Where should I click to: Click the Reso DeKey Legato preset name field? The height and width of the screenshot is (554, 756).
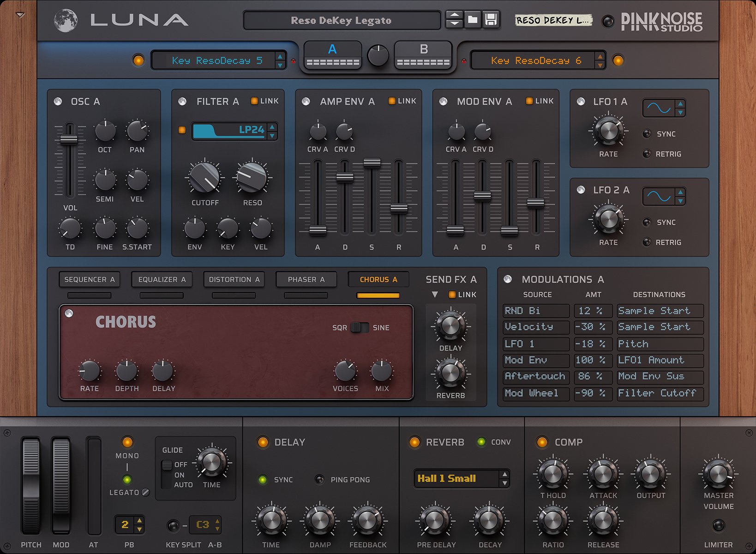coord(342,20)
